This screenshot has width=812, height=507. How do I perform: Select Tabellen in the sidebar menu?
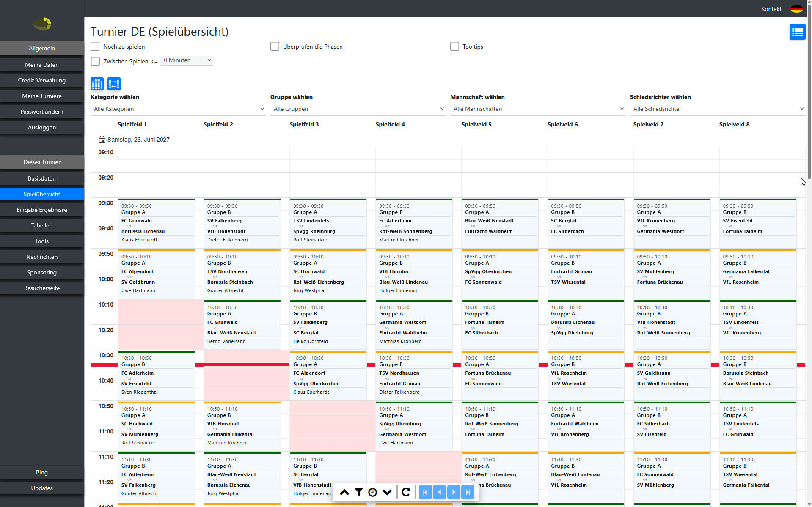coord(42,225)
